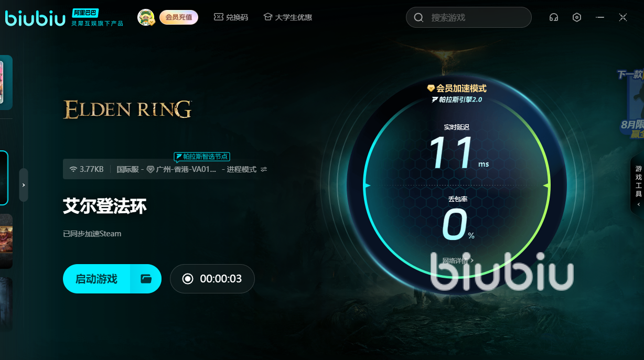Click the 兑换码 ticket icon
The image size is (644, 360).
[x=218, y=17]
